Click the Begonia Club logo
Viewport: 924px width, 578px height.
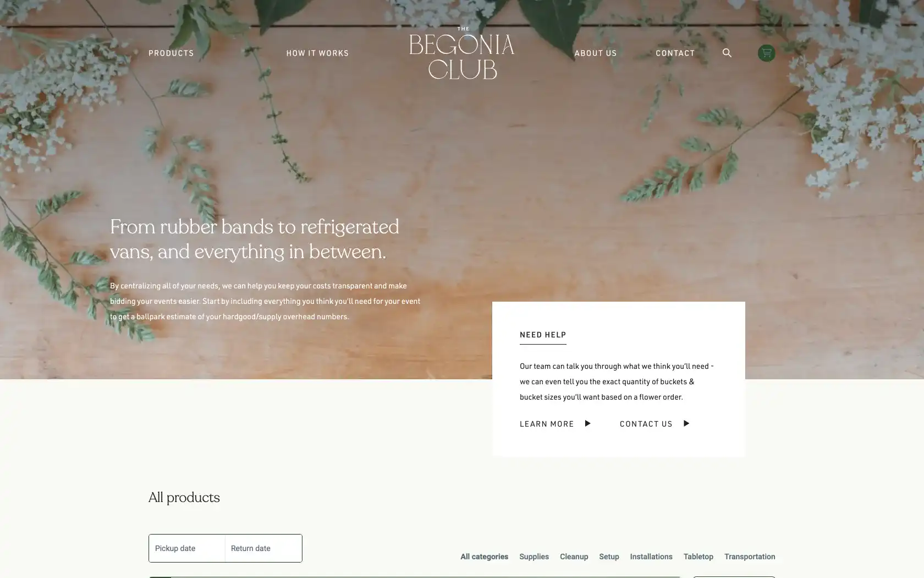click(462, 53)
